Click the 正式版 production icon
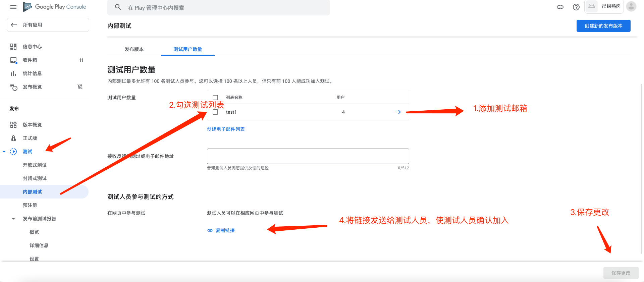The image size is (644, 282). click(x=13, y=138)
